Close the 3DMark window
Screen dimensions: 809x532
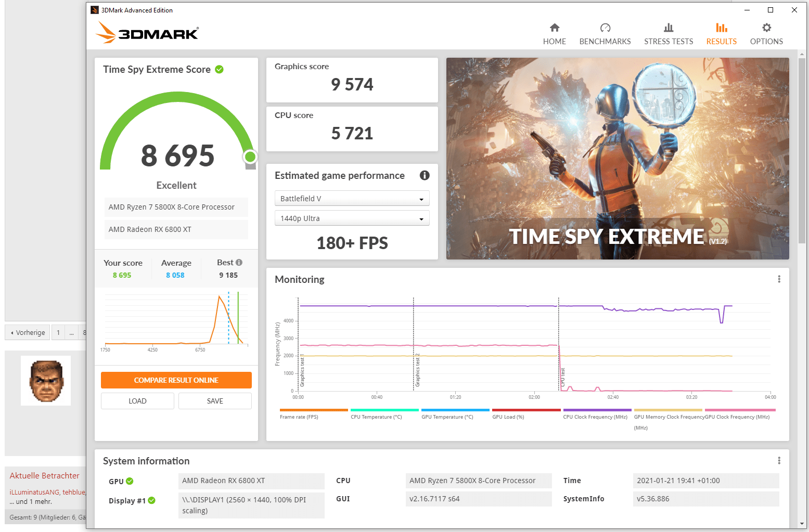tap(794, 10)
